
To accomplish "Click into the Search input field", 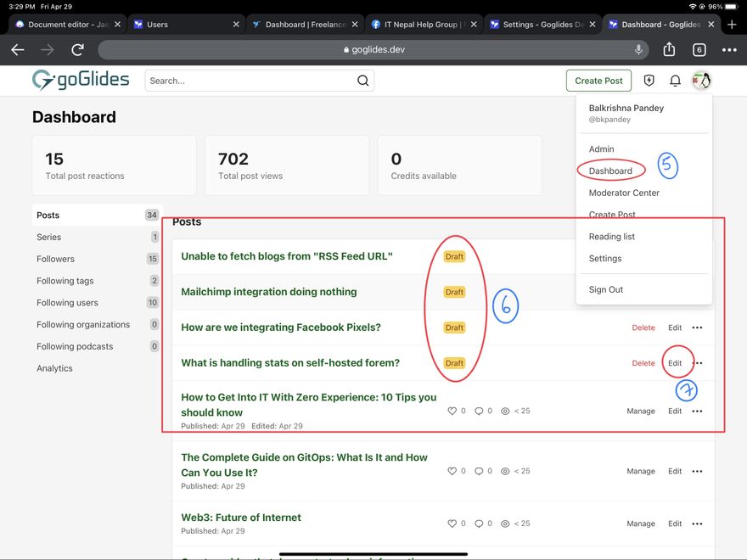I will pyautogui.click(x=250, y=81).
